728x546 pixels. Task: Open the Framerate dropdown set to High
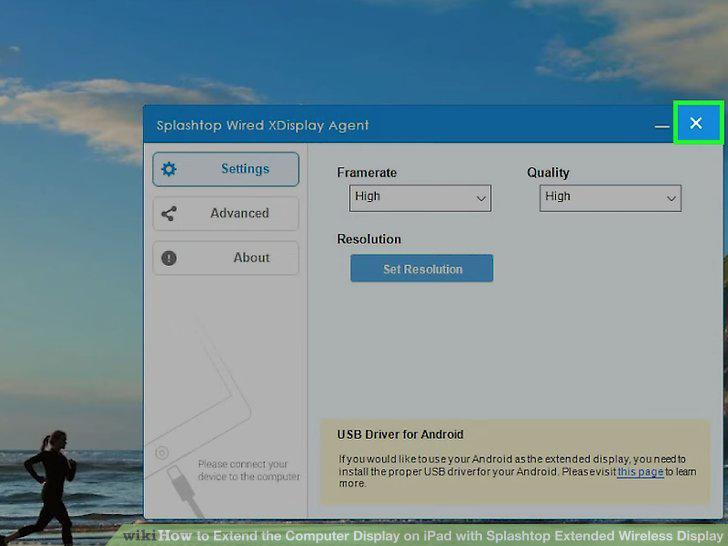420,198
